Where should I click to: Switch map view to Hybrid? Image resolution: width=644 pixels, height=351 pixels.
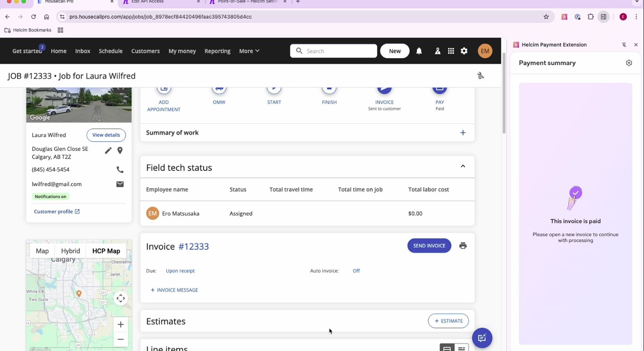pyautogui.click(x=70, y=251)
